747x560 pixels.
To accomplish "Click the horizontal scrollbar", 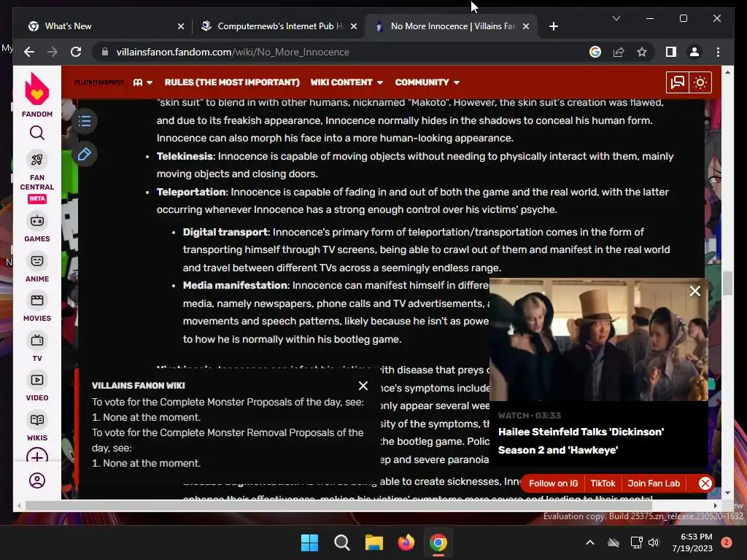I will (x=338, y=505).
